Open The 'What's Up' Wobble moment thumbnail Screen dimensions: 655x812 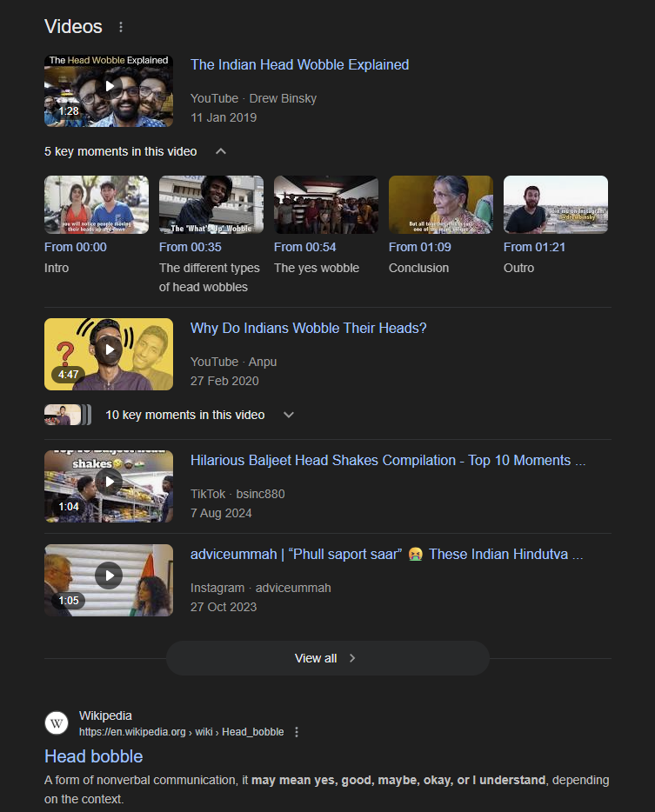click(211, 204)
